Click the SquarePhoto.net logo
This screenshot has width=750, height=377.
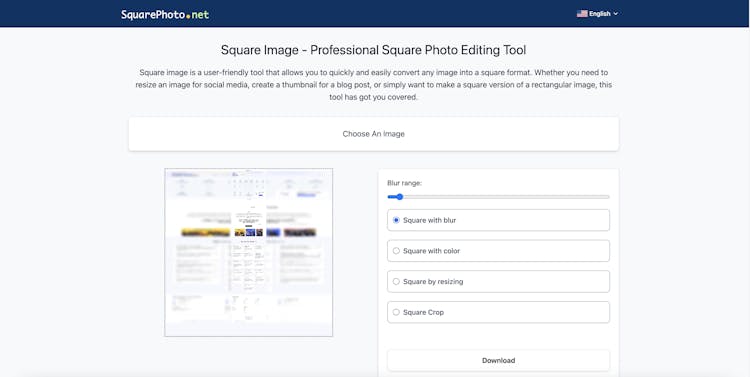point(165,14)
